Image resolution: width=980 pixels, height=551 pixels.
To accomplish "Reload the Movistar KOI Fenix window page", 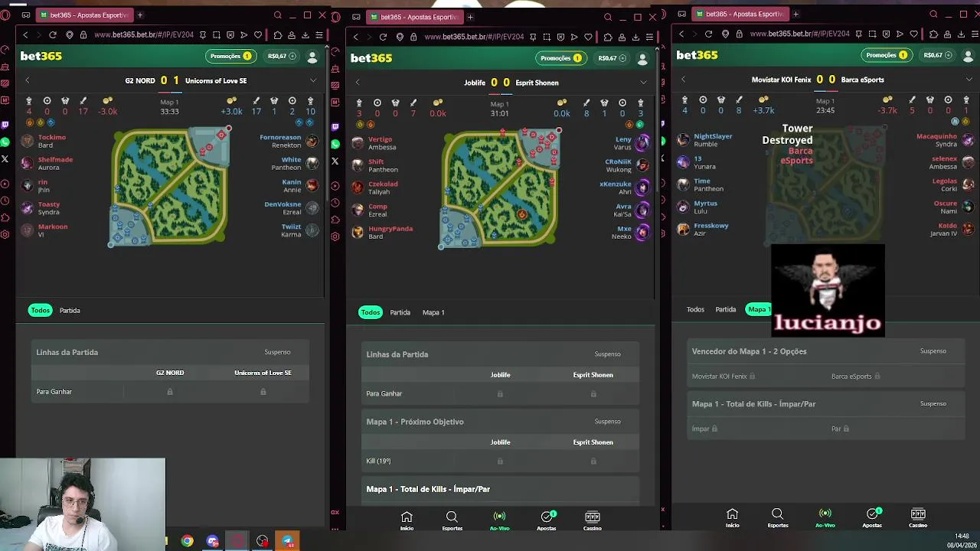I will (708, 34).
